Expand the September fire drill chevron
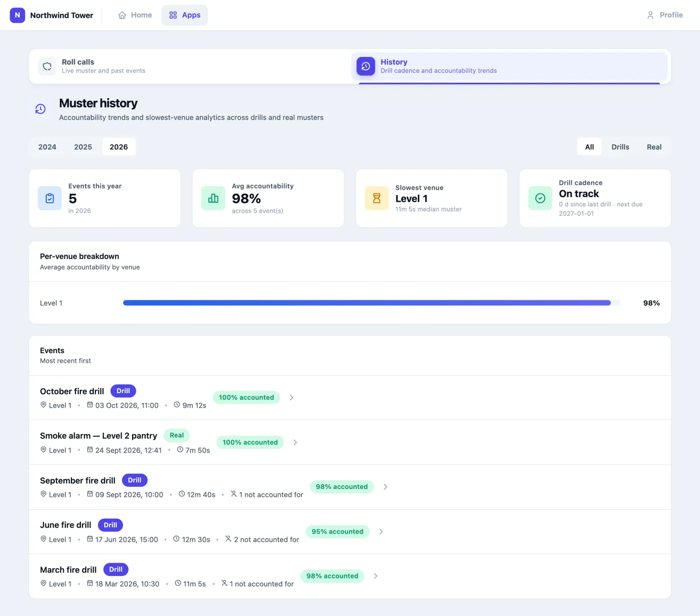The height and width of the screenshot is (616, 700). pyautogui.click(x=385, y=487)
